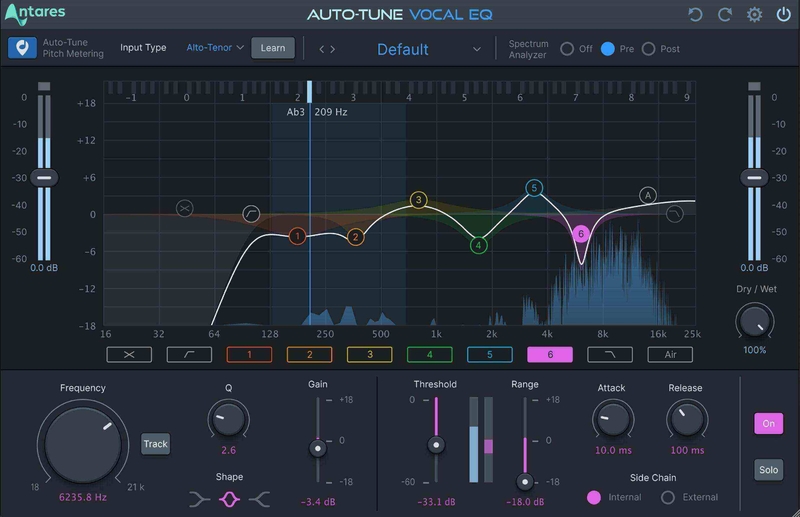This screenshot has width=800, height=517.
Task: Set spectrum analyzer to Post
Action: click(648, 49)
